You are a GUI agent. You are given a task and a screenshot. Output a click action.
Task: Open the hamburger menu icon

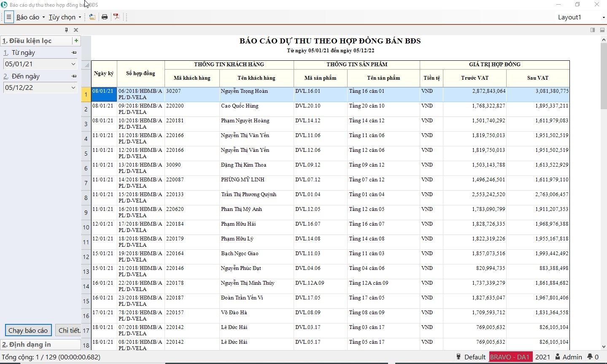8,17
